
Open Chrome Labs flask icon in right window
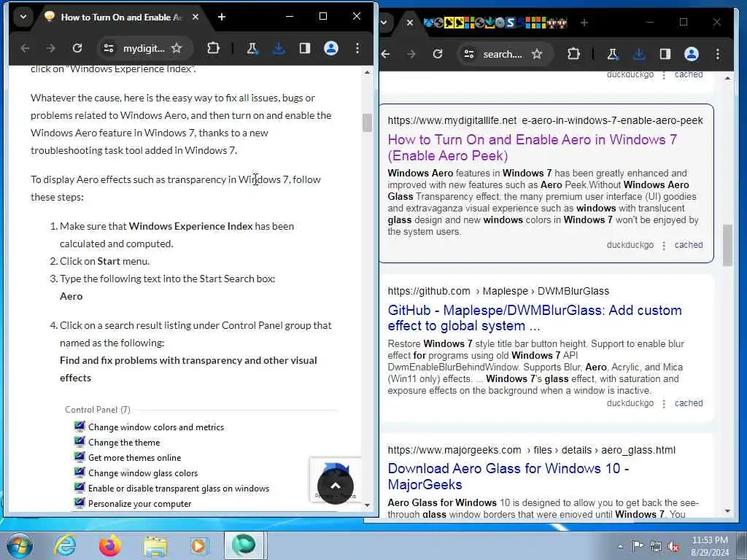click(x=613, y=54)
